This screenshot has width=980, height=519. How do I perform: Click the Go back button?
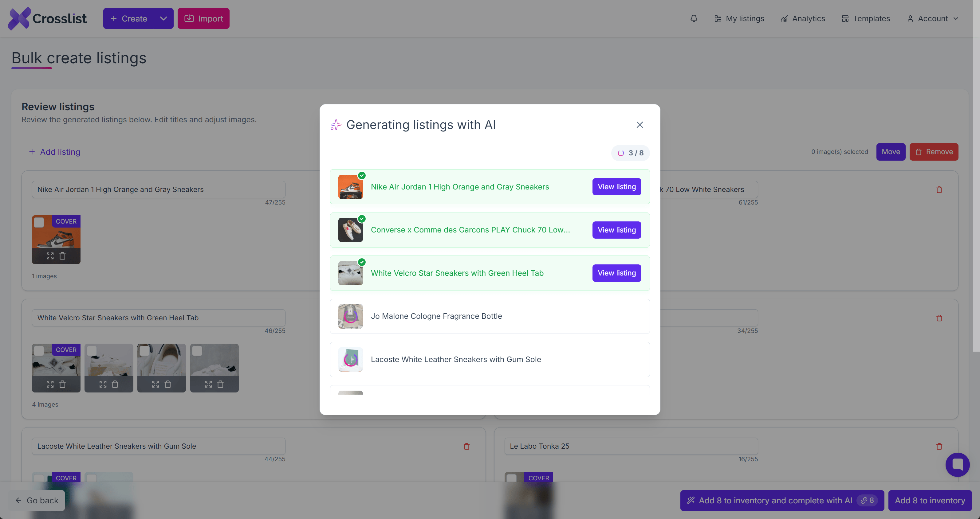click(x=37, y=500)
